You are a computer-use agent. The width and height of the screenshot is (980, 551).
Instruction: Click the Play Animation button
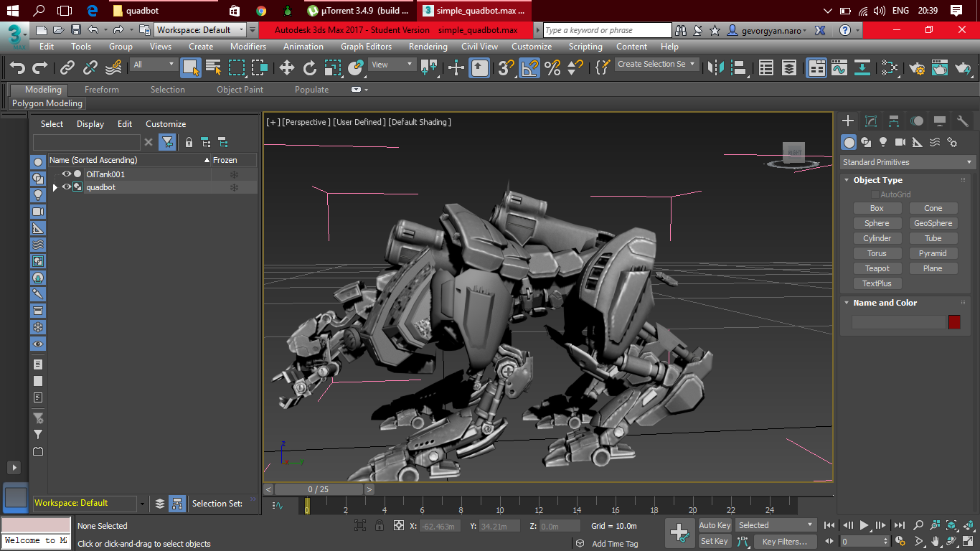coord(864,526)
